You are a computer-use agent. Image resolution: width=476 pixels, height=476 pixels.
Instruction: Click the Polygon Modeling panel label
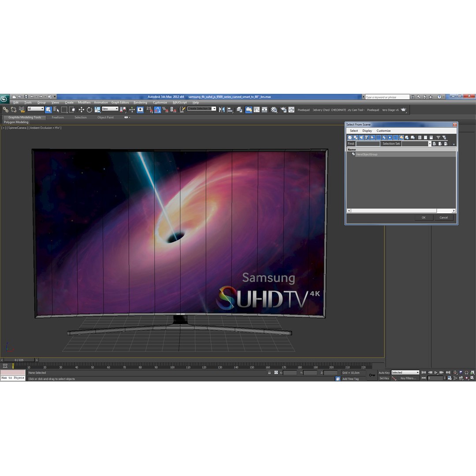pyautogui.click(x=16, y=122)
